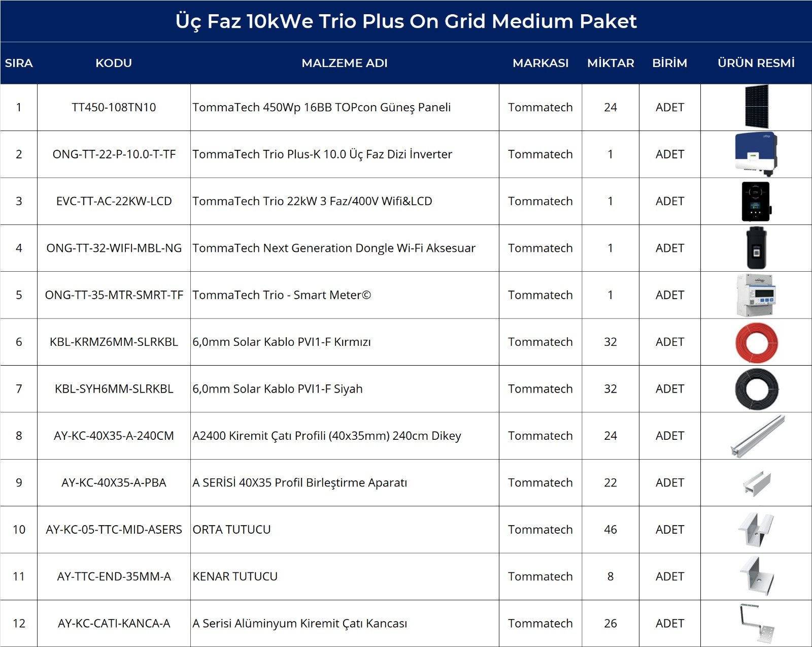Image resolution: width=812 pixels, height=647 pixels.
Task: Click the ÜRÜN RESMİ column header
Action: point(756,63)
